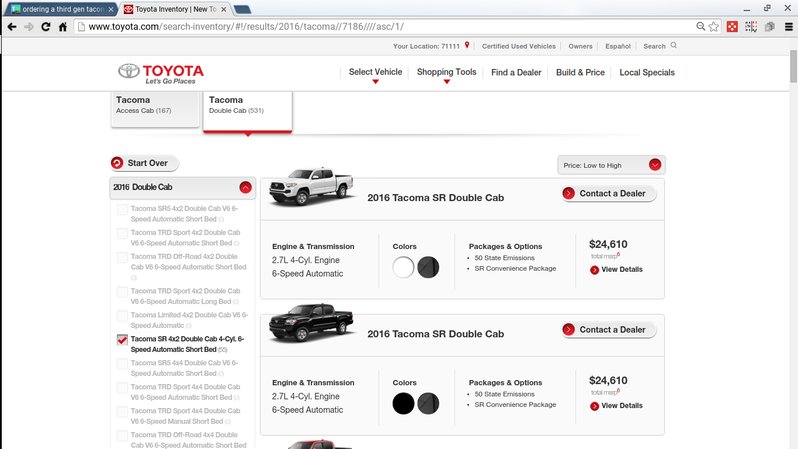Open Local Specials in navigation
Image resolution: width=798 pixels, height=449 pixels.
pyautogui.click(x=647, y=72)
